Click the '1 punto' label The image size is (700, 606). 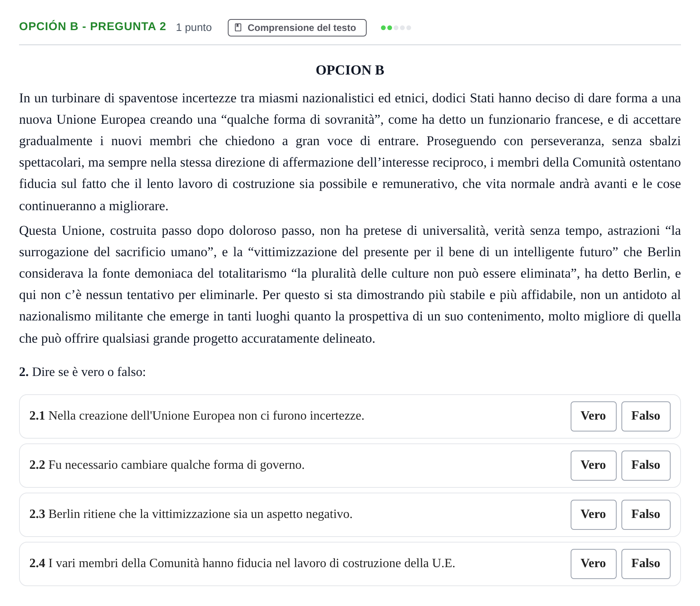tap(194, 27)
